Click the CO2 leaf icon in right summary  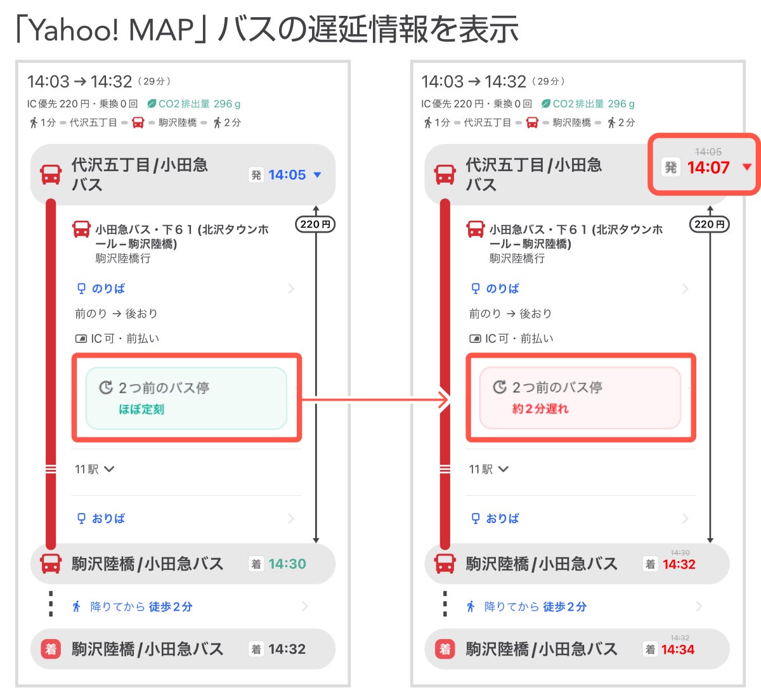coord(545,103)
